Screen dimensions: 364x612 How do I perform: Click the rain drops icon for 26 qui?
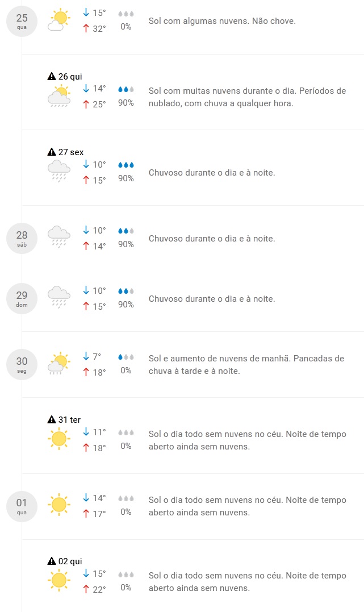126,90
